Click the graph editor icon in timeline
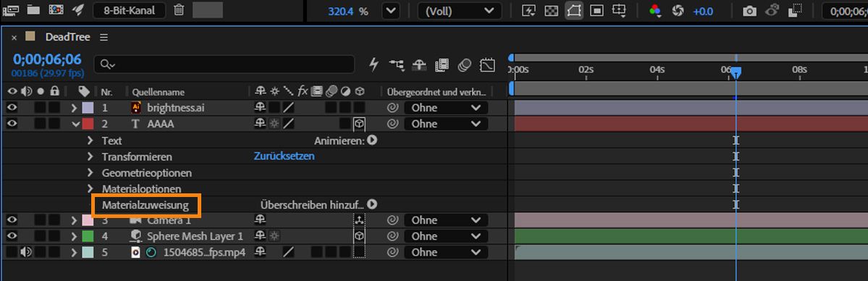 coord(487,65)
